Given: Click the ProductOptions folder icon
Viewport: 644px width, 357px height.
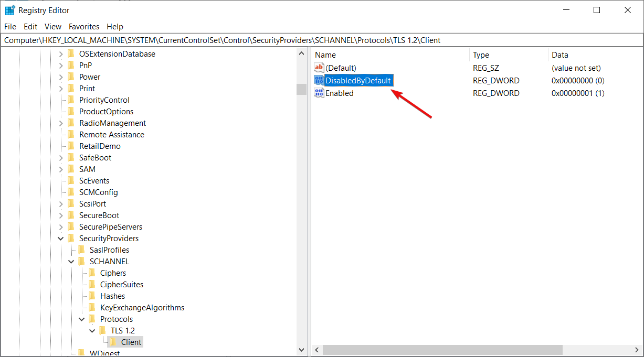Looking at the screenshot, I should click(71, 111).
